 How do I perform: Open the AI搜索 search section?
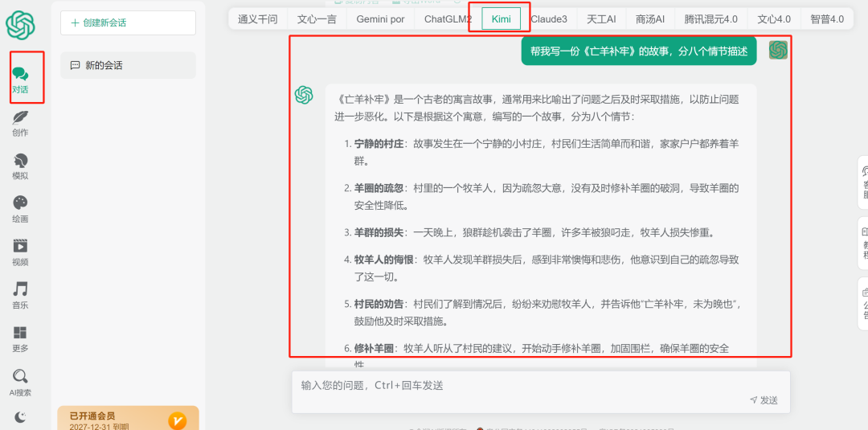(20, 383)
